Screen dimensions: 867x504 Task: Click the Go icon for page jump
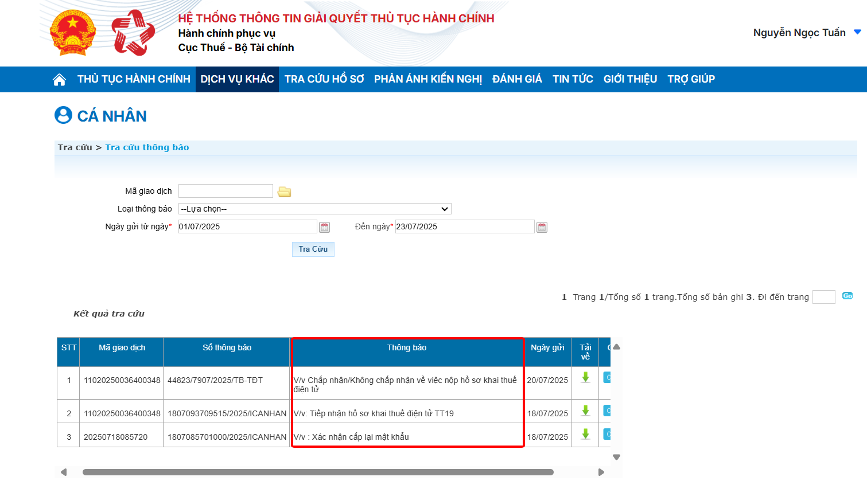(847, 296)
